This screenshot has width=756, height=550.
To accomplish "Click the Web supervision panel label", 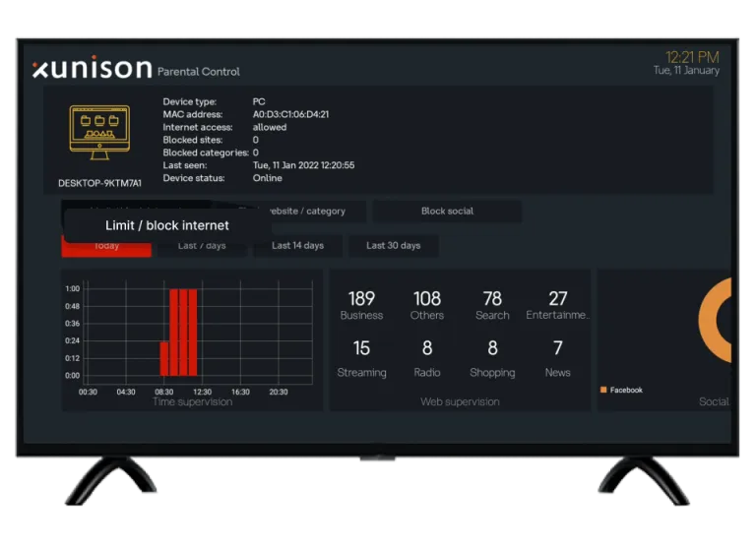I will coord(460,401).
